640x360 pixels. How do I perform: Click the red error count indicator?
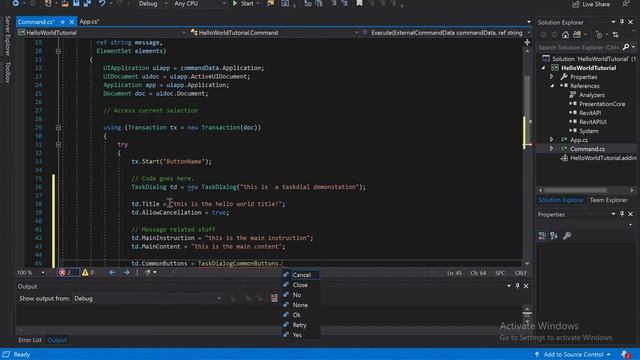[x=67, y=272]
